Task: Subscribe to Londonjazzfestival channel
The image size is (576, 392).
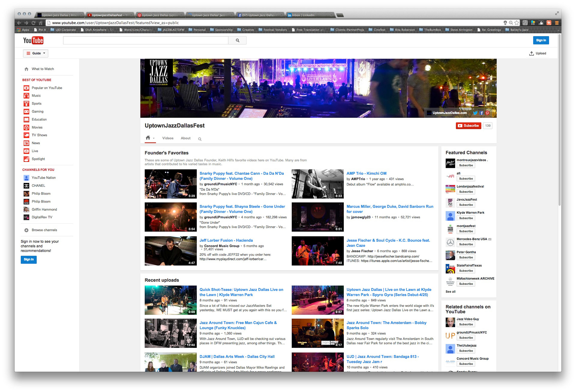Action: click(466, 192)
